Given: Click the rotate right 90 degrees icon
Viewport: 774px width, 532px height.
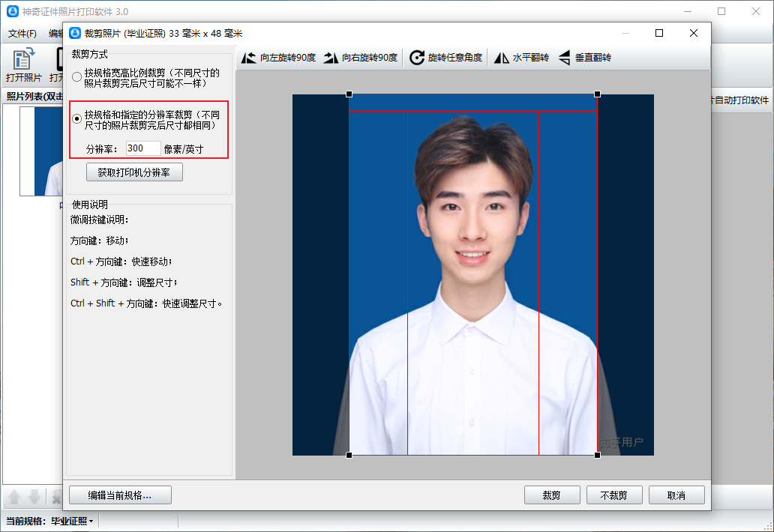Looking at the screenshot, I should click(x=331, y=58).
